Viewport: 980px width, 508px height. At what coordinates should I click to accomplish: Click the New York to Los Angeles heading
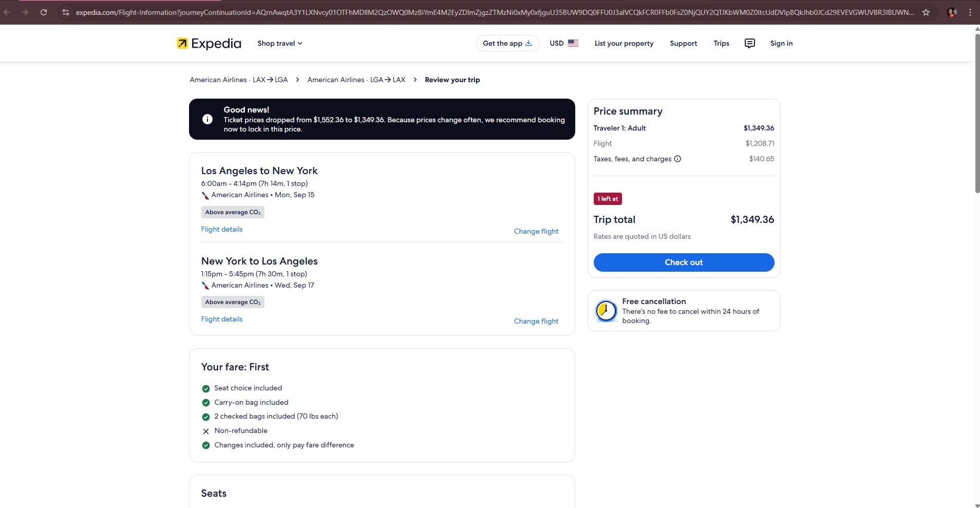(x=259, y=261)
